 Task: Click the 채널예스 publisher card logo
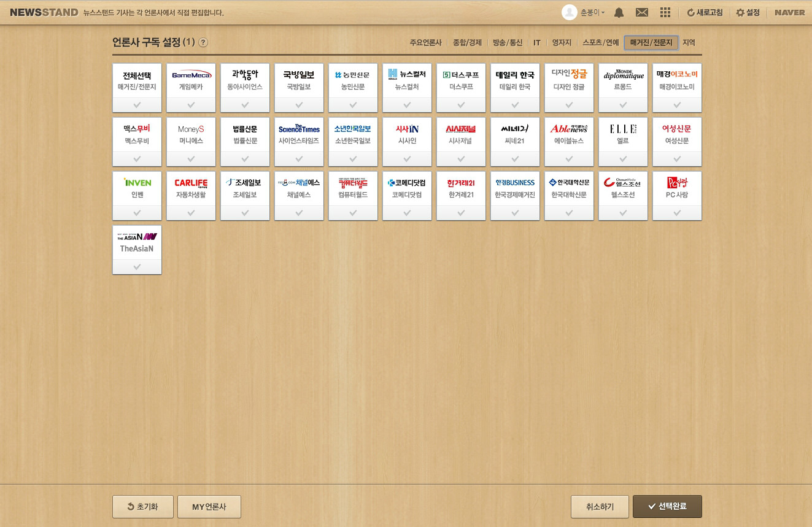click(x=299, y=183)
